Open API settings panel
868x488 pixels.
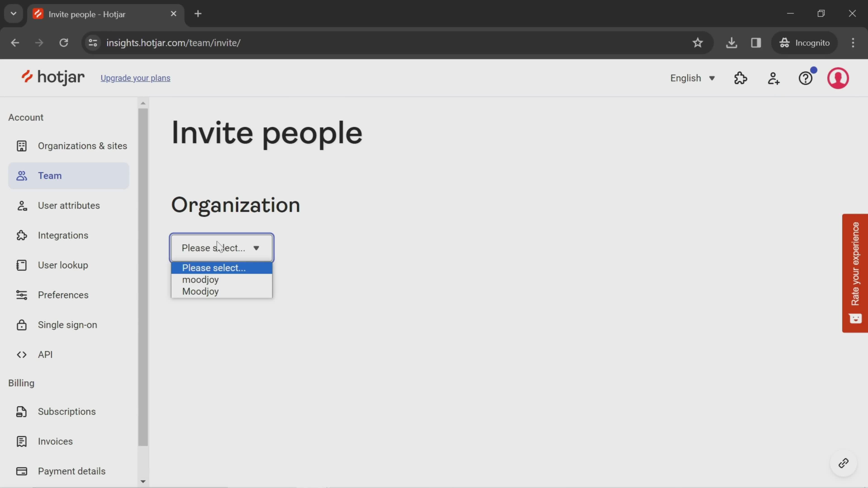45,354
